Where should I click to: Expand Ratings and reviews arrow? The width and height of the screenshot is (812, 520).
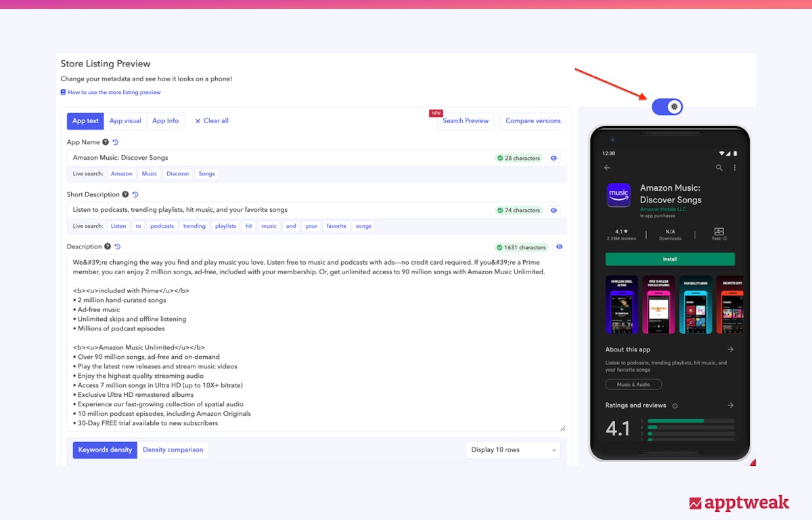730,406
